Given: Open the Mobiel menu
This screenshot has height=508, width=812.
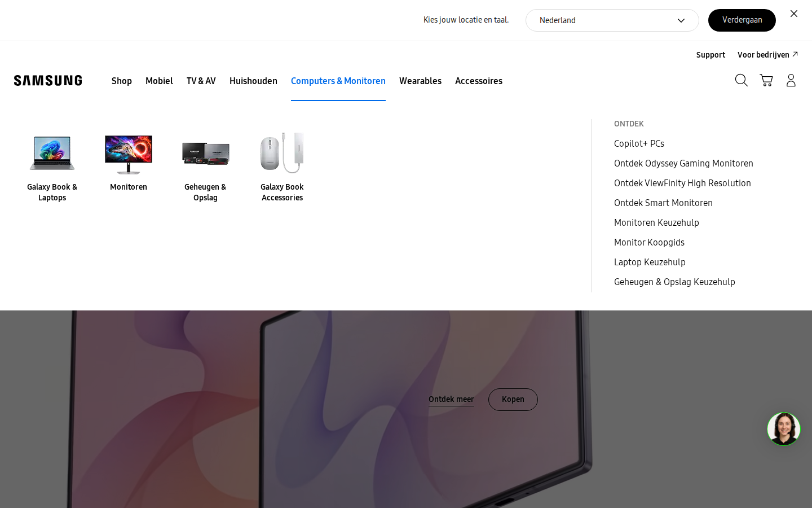Looking at the screenshot, I should tap(159, 81).
